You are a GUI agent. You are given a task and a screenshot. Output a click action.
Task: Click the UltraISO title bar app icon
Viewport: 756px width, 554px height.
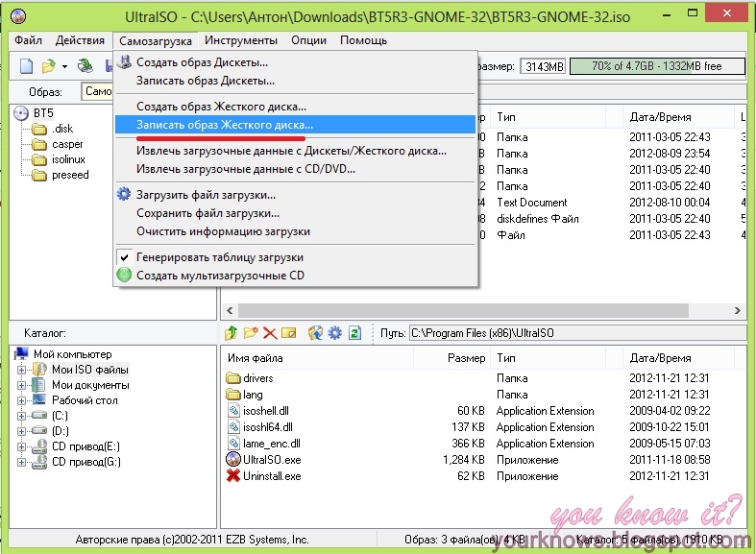coord(18,16)
